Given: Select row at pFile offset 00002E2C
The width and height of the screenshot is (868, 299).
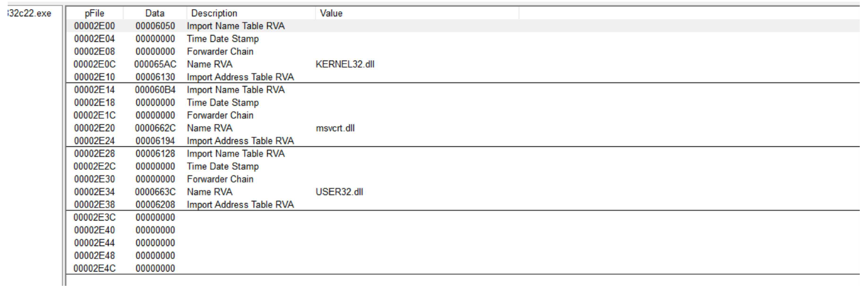Looking at the screenshot, I should click(94, 166).
